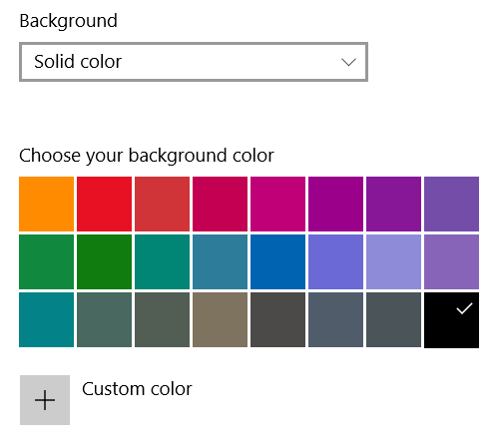Select the medium green swatch
This screenshot has height=448, width=497.
46,261
